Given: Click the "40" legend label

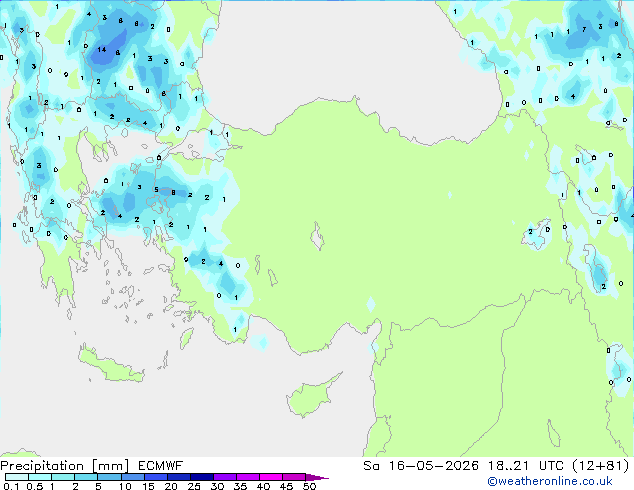Looking at the screenshot, I should click(x=263, y=486).
